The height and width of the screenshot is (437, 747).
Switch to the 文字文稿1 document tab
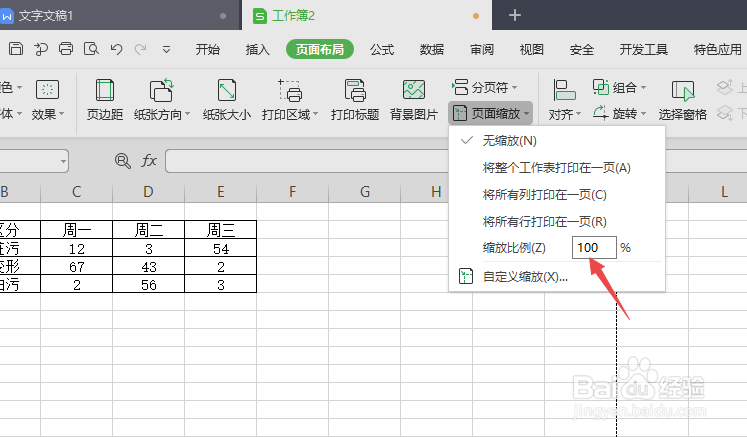point(119,15)
